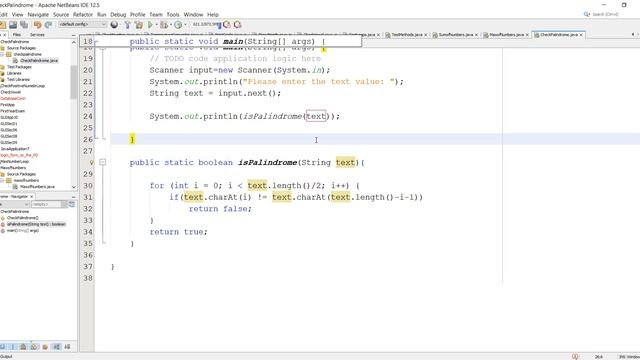Close the CheckPalindrome.java editor tab
Screen dimensions: 640x360
click(581, 35)
